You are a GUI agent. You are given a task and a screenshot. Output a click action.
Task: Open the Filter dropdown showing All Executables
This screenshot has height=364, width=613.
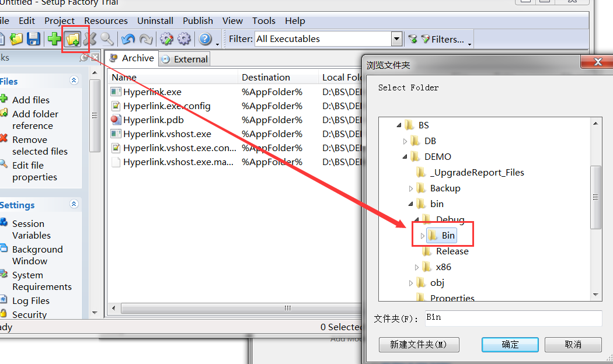397,38
